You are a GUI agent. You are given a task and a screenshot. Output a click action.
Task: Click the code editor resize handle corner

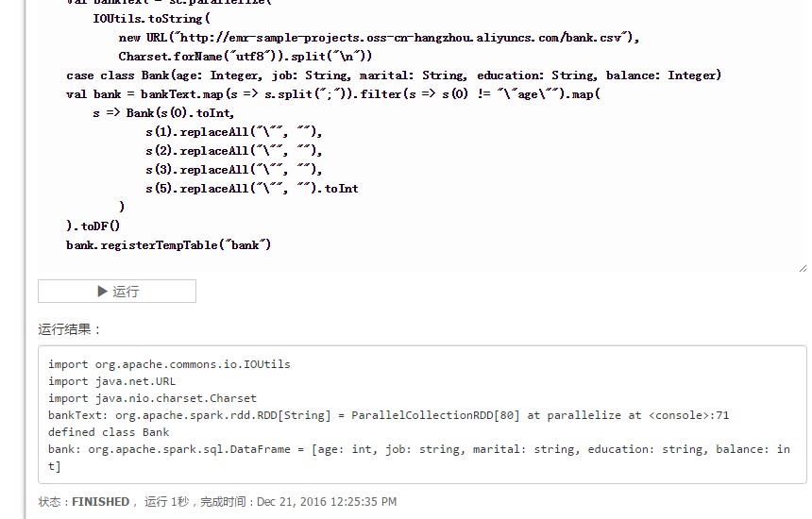[803, 268]
